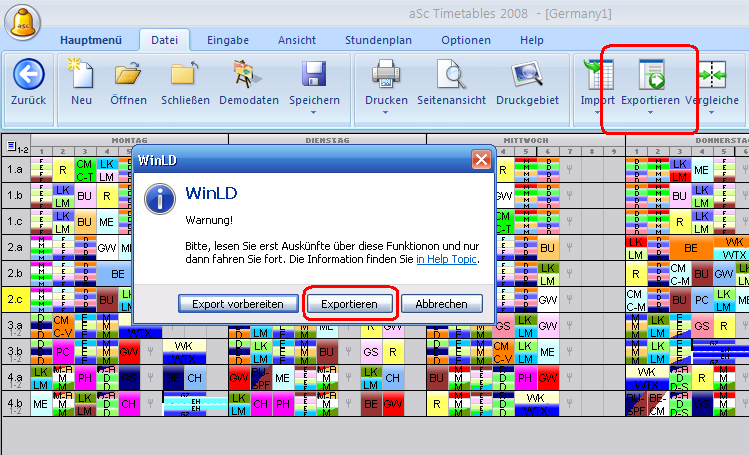Image resolution: width=749 pixels, height=455 pixels.
Task: Click the blue info icon in WinLD dialog
Action: [160, 199]
